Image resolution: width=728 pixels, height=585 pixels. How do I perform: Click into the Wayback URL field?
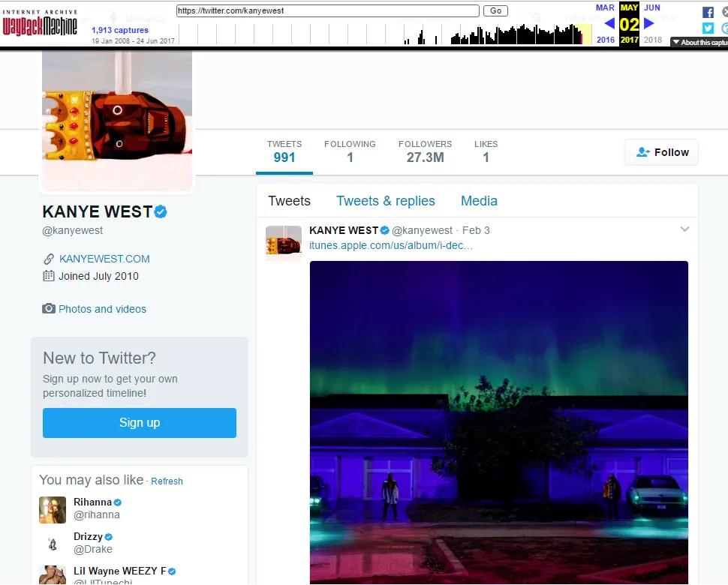328,10
